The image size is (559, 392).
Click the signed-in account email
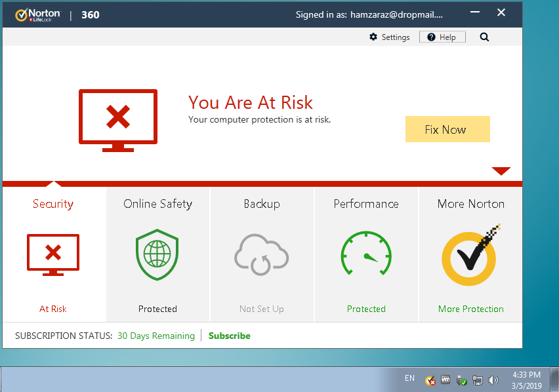click(396, 14)
